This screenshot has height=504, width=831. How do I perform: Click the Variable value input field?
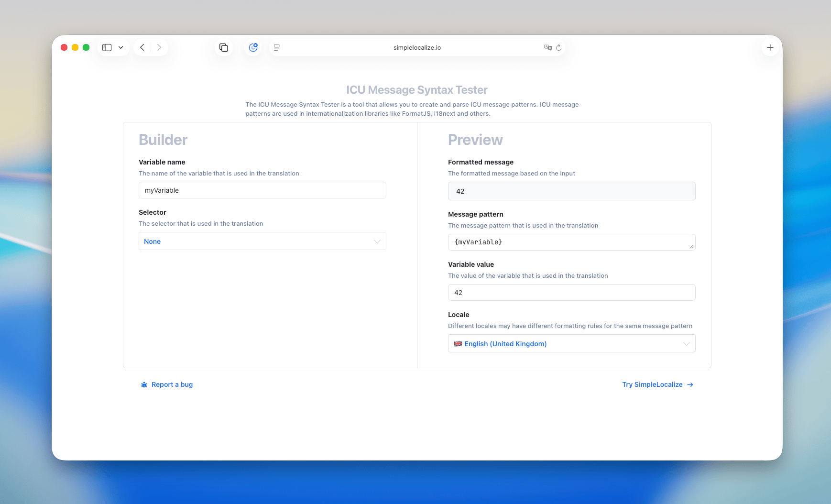pyautogui.click(x=571, y=293)
